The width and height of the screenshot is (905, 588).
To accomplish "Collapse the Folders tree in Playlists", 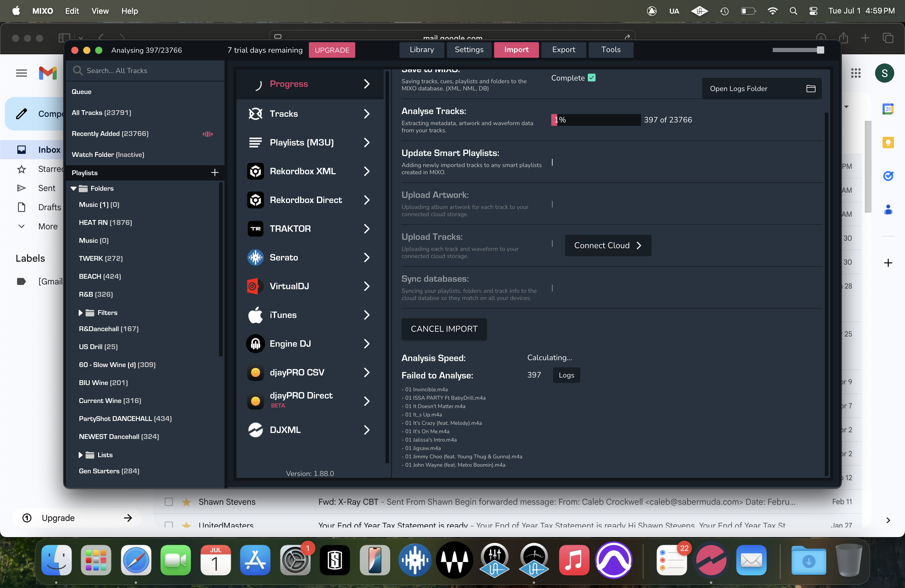I will click(74, 189).
